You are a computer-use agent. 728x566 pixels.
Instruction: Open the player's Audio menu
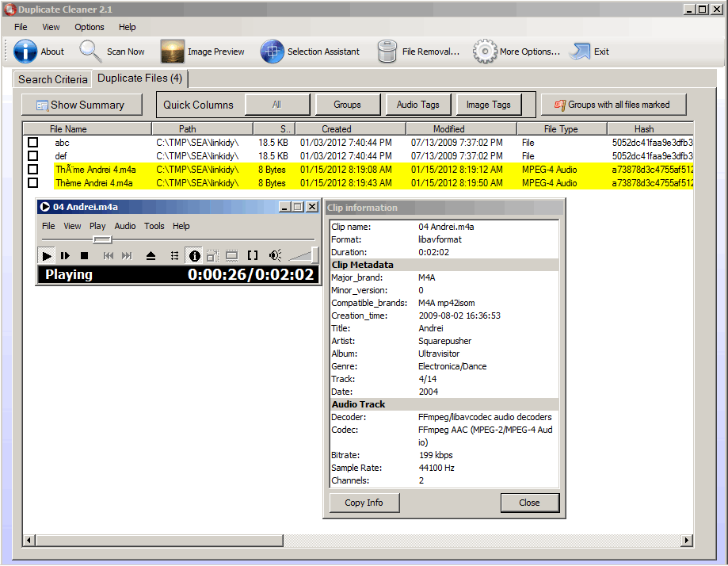pos(125,226)
